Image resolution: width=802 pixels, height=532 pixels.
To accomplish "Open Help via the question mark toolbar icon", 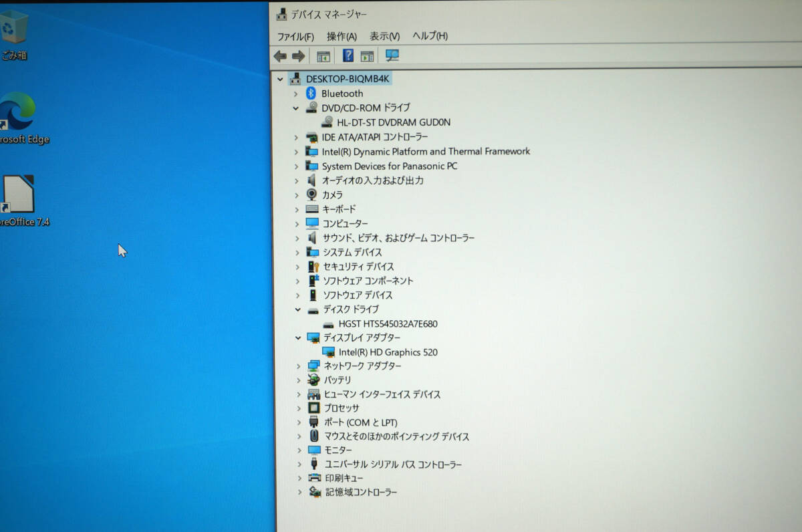I will 348,55.
